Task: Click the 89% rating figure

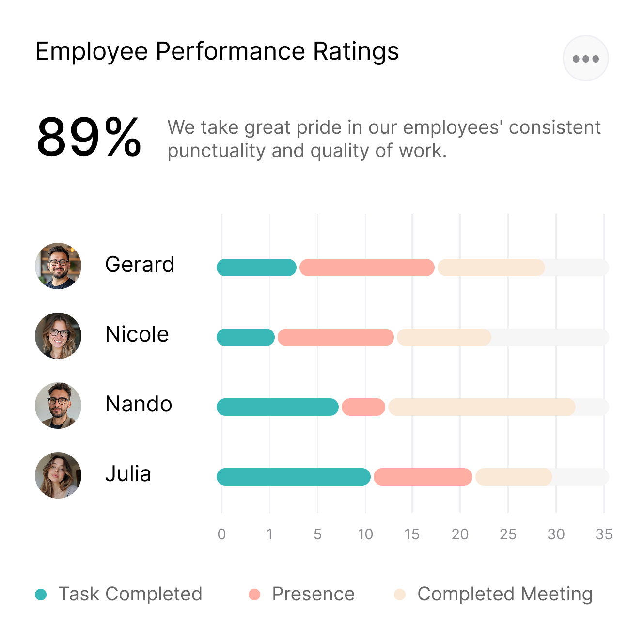Action: click(x=89, y=138)
